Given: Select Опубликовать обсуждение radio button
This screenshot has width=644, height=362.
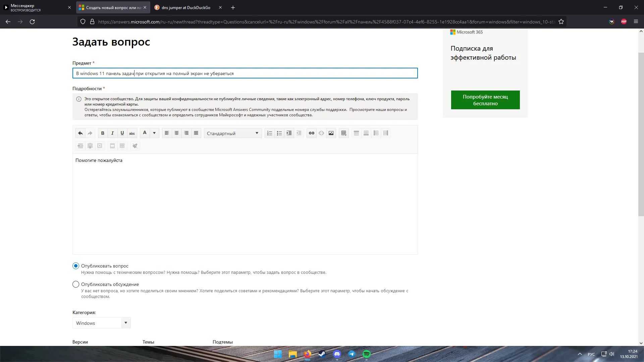Looking at the screenshot, I should click(x=76, y=284).
